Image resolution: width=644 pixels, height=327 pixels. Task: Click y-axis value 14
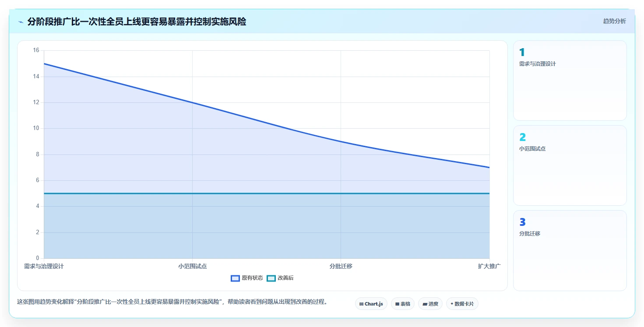click(x=36, y=77)
